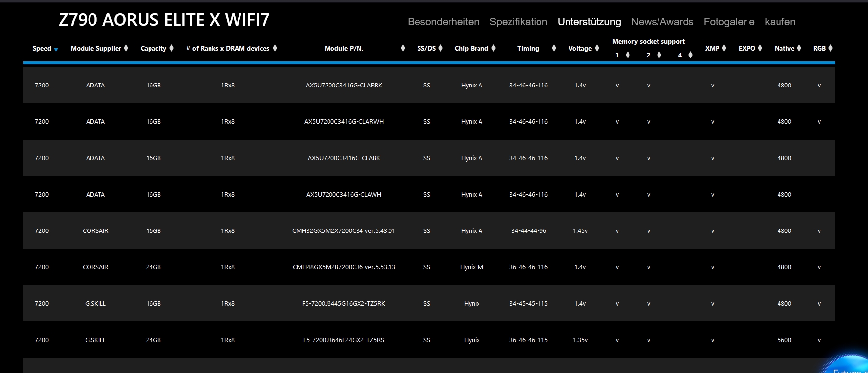
Task: Click Native 5600 value cell
Action: pyautogui.click(x=784, y=340)
